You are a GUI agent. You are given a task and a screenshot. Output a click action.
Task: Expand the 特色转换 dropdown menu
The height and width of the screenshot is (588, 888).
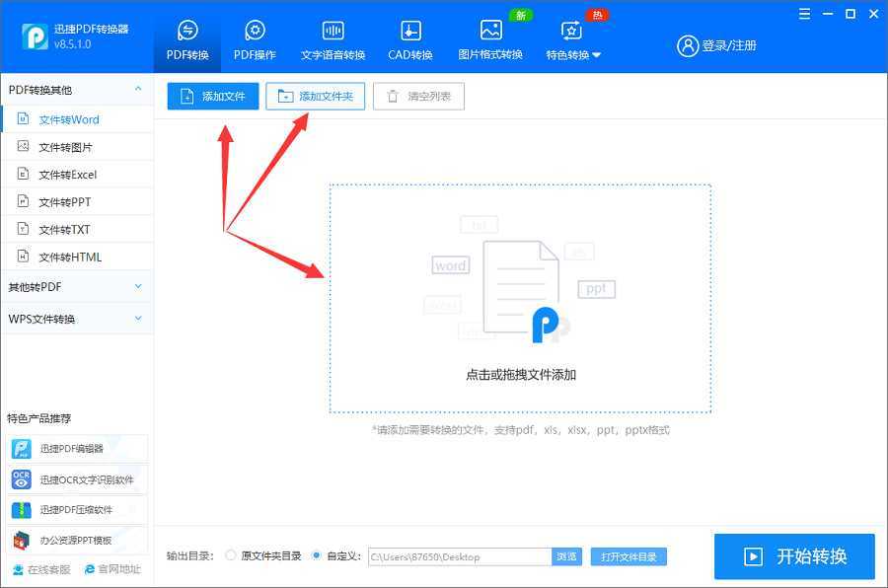point(573,39)
